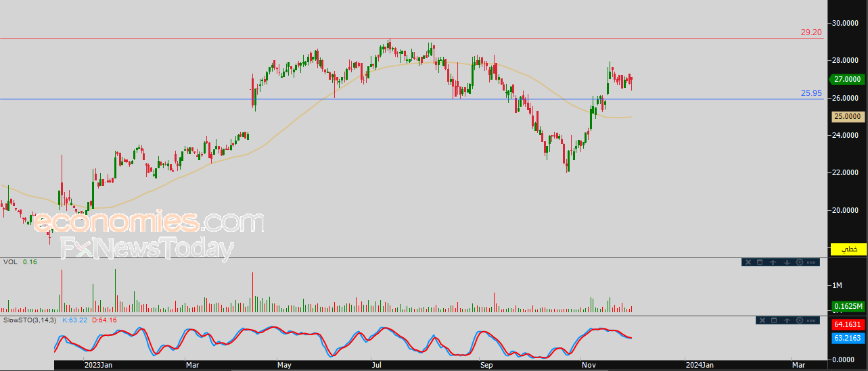Select the 27.0000 current price tag
Viewport: 868px width, 371px height.
coord(847,79)
